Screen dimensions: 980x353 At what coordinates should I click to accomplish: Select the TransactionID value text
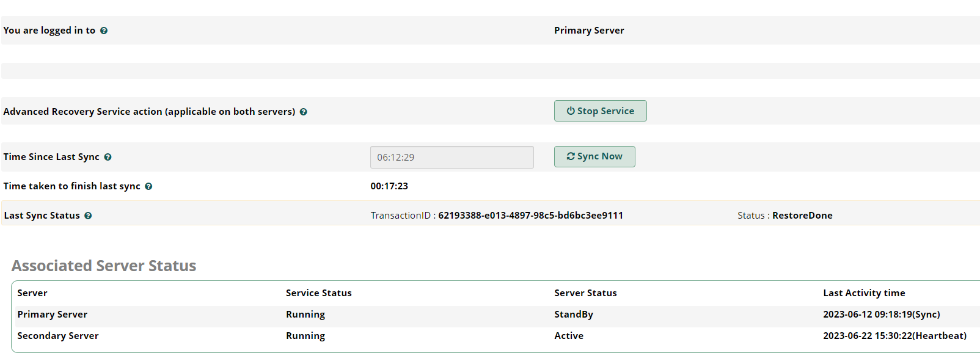pyautogui.click(x=530, y=215)
